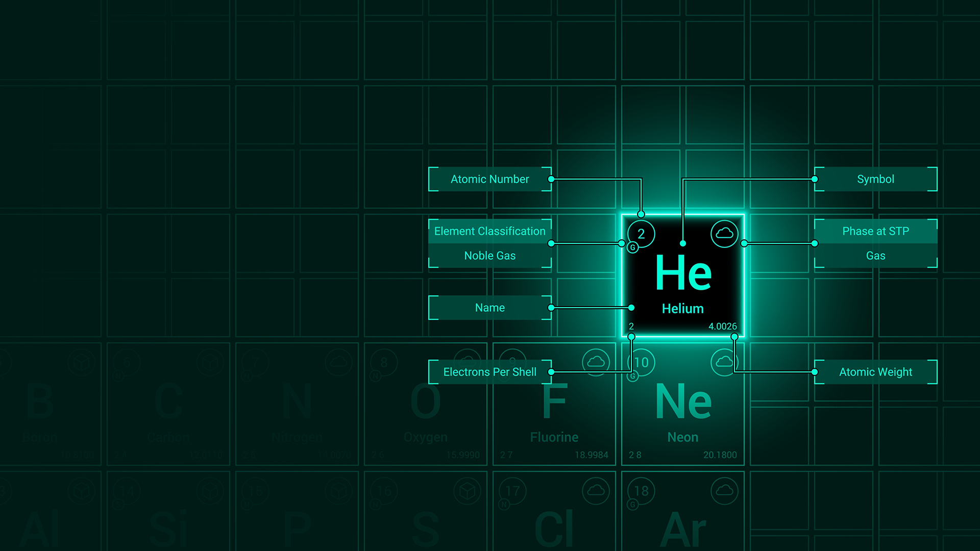
Task: Click the 4.0026 atomic weight value
Action: coord(722,327)
